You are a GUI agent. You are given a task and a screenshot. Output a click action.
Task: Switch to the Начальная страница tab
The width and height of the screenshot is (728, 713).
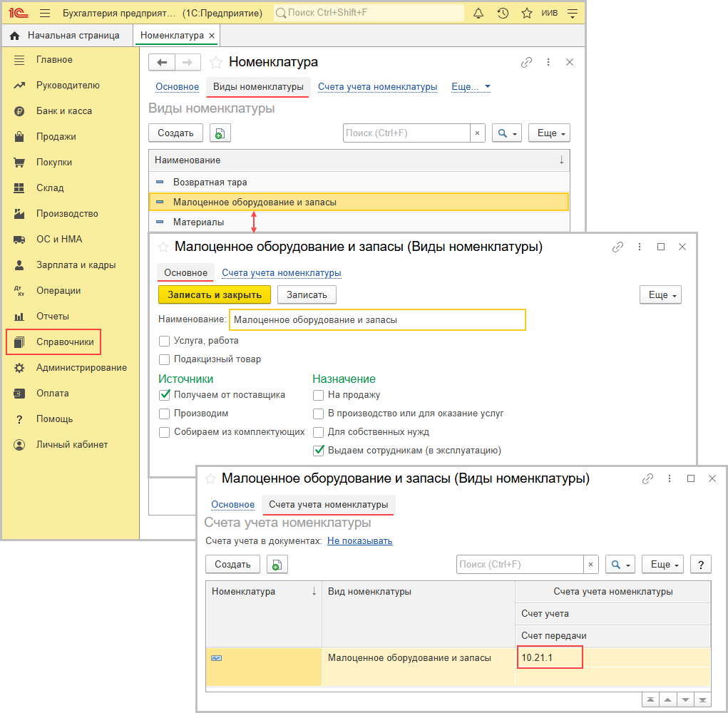tap(67, 35)
